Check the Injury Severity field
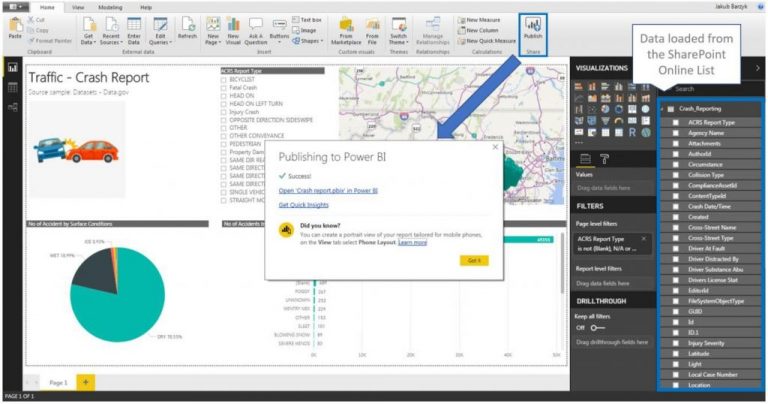Image resolution: width=768 pixels, height=404 pixels. point(676,343)
